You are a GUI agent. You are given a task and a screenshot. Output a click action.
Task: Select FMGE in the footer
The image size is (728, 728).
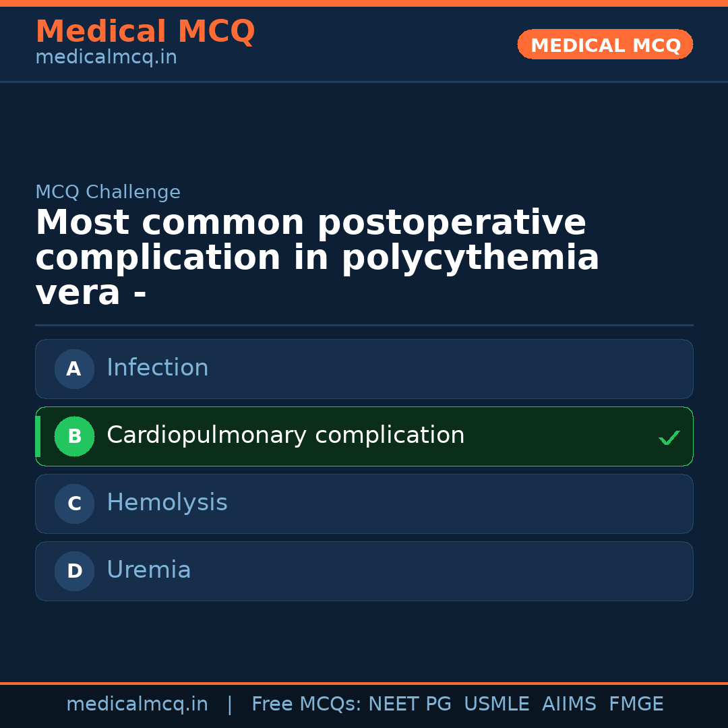(636, 704)
